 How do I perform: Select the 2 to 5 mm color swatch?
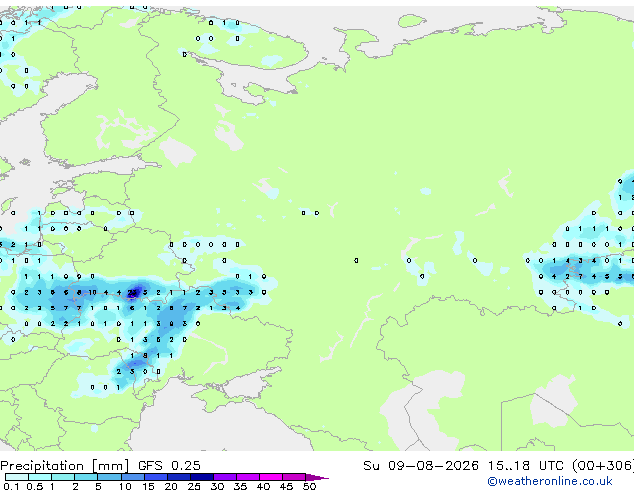pyautogui.click(x=86, y=477)
